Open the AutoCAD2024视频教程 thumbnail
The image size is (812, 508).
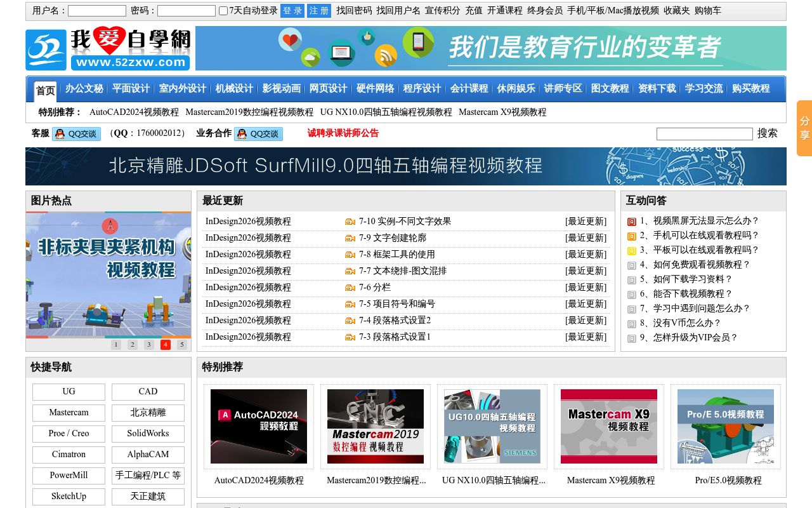point(259,426)
